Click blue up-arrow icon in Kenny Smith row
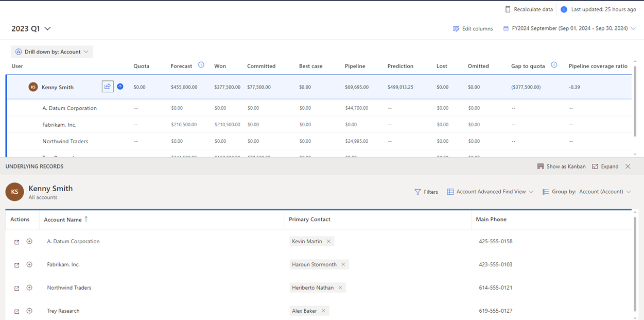The width and height of the screenshot is (644, 320). coord(120,87)
